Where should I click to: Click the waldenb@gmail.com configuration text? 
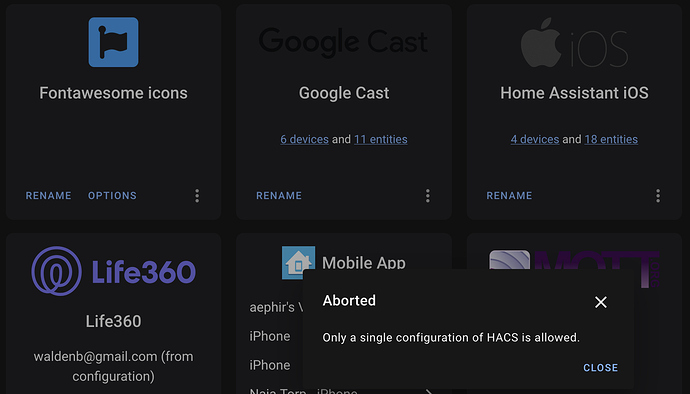coord(114,366)
